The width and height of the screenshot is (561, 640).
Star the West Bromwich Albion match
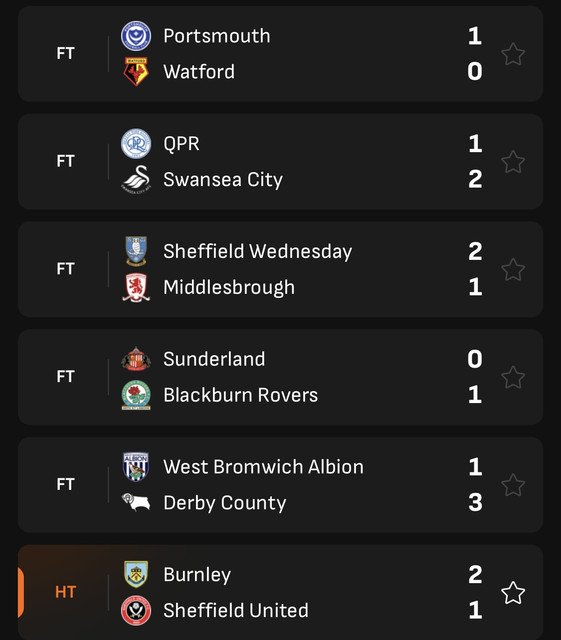click(513, 485)
